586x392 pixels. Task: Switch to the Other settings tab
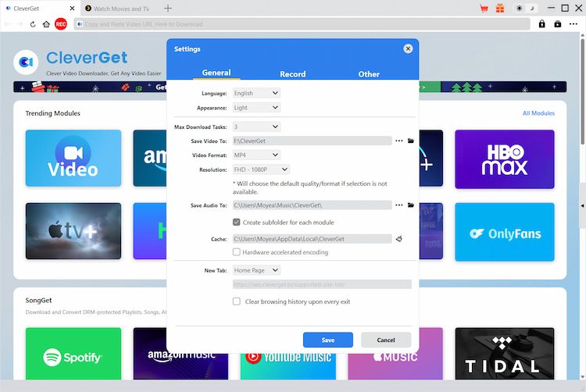click(369, 74)
